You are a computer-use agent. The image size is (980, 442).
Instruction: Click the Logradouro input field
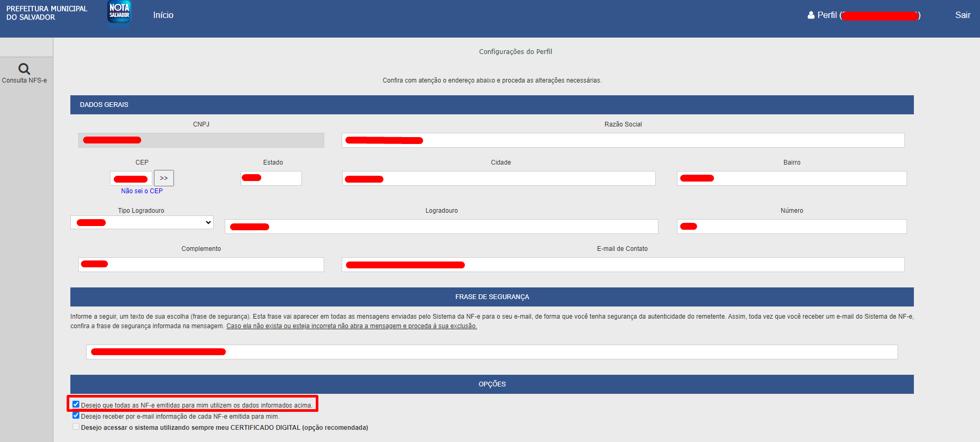442,227
